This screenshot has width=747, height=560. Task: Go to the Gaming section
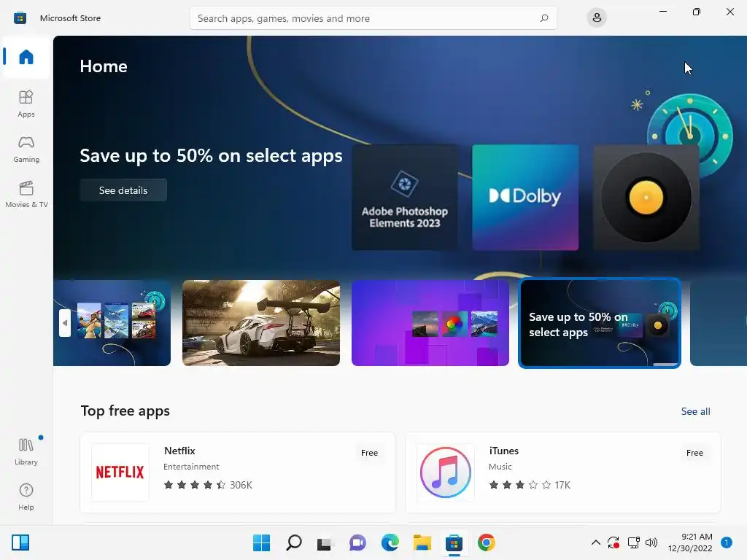26,149
